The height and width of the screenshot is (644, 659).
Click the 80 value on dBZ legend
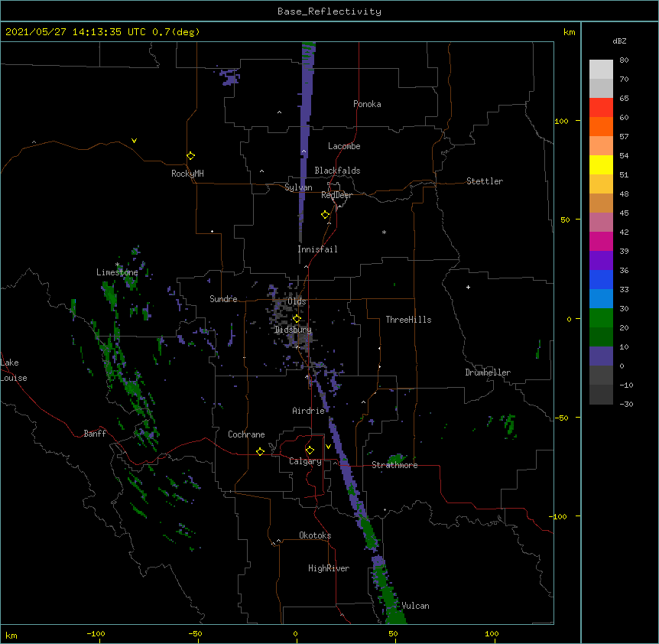[624, 60]
